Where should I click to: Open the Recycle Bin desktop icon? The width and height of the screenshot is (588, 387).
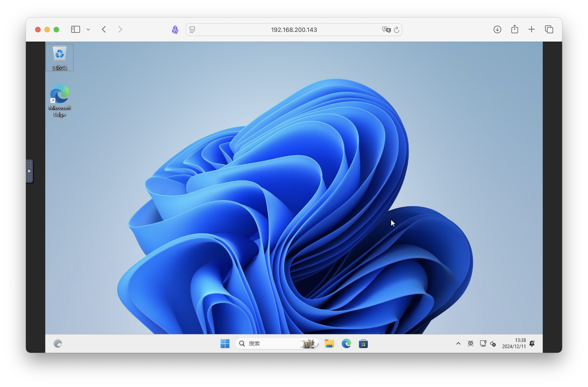coord(60,57)
